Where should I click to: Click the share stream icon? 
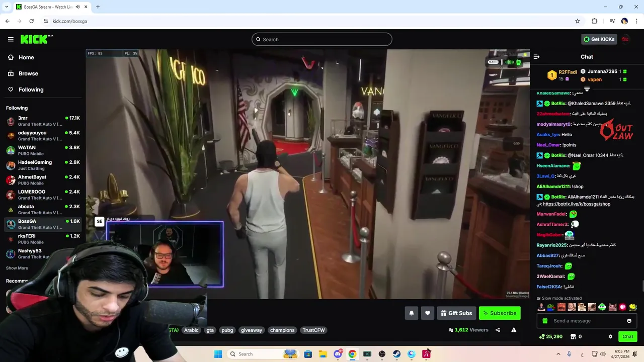(x=498, y=330)
